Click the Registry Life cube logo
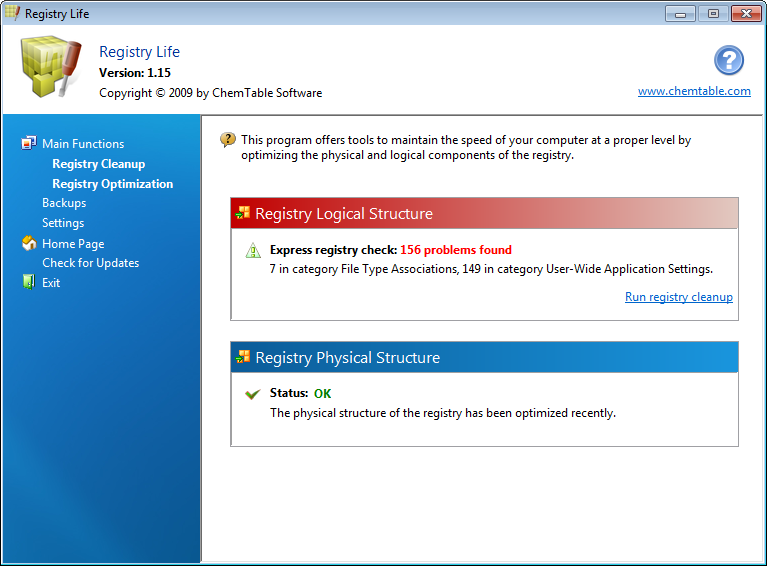The width and height of the screenshot is (767, 566). (51, 66)
